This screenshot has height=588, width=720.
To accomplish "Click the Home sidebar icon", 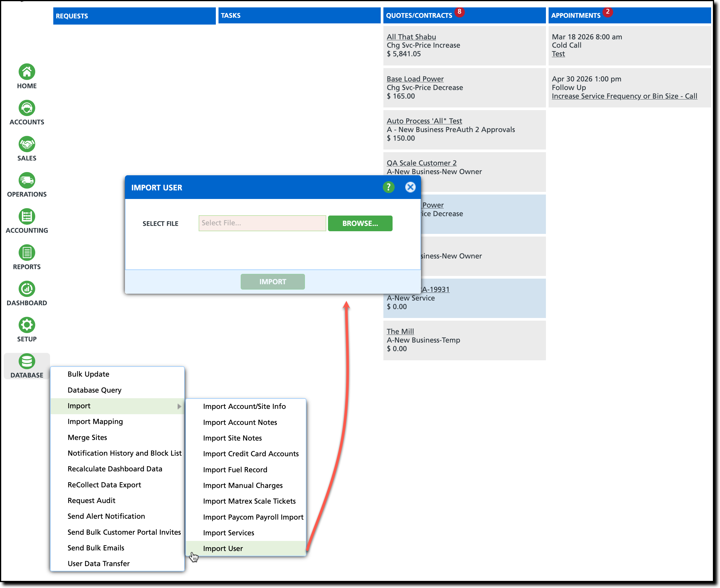I will [27, 72].
